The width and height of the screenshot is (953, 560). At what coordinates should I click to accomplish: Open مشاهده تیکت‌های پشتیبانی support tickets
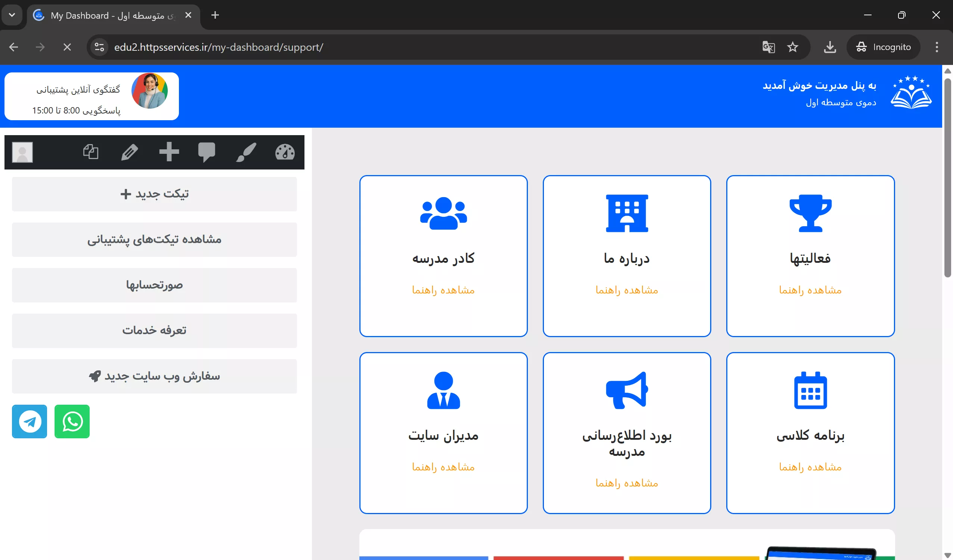154,240
